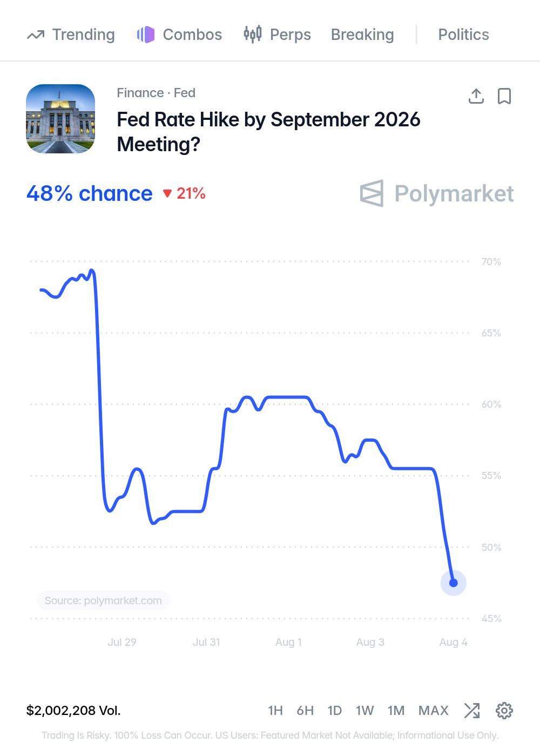Click the shuffle arrows icon
Viewport: 540px width, 756px height.
(x=472, y=711)
